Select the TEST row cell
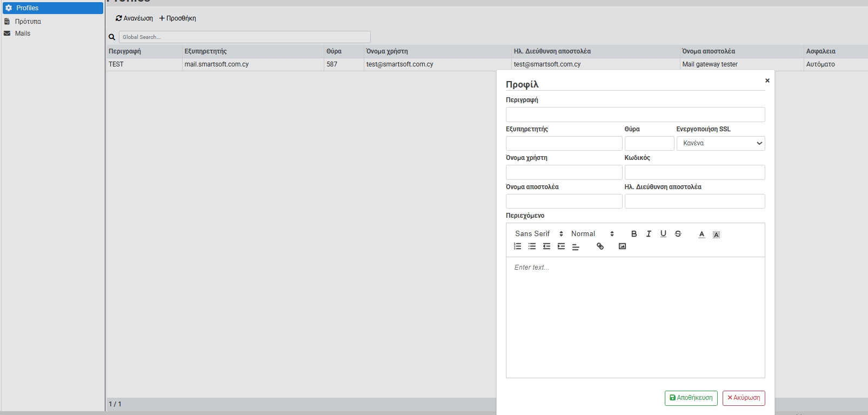This screenshot has width=868, height=415. click(x=144, y=64)
